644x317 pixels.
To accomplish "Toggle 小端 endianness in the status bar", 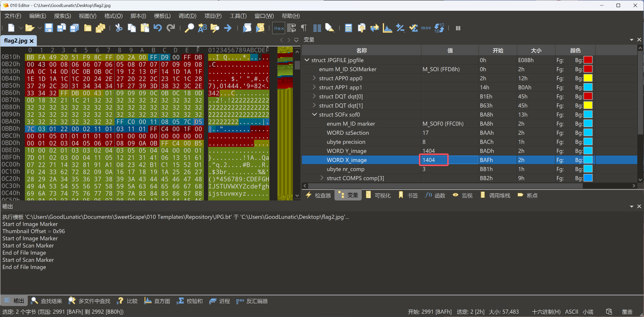I will tap(588, 312).
